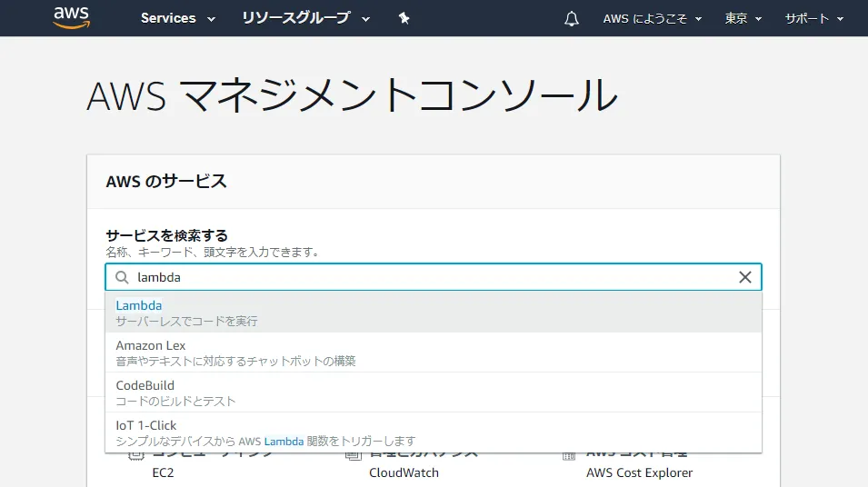Click into the service search field

pos(427,277)
